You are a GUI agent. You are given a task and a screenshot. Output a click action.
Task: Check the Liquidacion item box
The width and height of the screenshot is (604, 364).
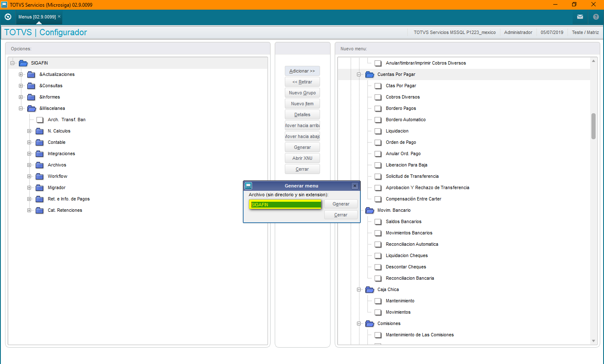378,131
